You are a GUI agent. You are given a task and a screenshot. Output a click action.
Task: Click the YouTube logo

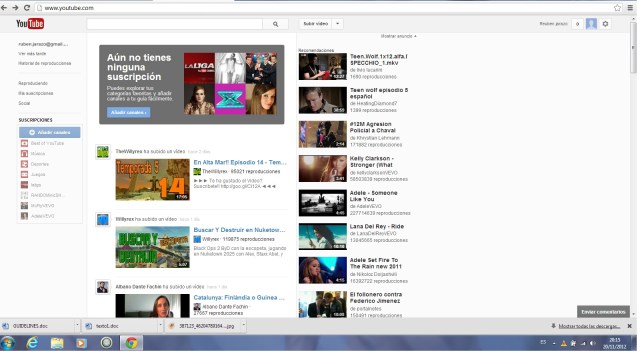(x=30, y=24)
